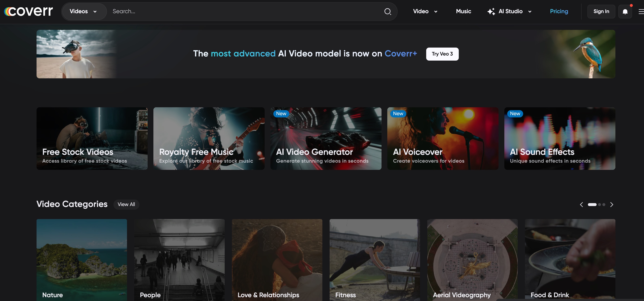Image resolution: width=644 pixels, height=301 pixels.
Task: Open the AI Sound Effects card
Action: tap(560, 139)
